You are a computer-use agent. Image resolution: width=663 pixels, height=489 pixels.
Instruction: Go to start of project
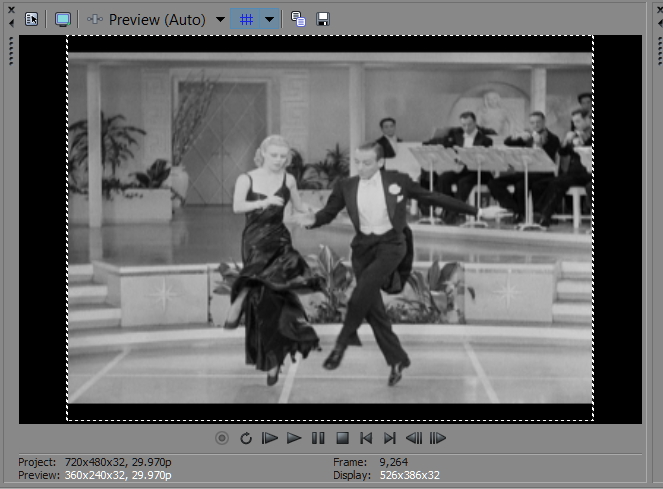[x=366, y=438]
